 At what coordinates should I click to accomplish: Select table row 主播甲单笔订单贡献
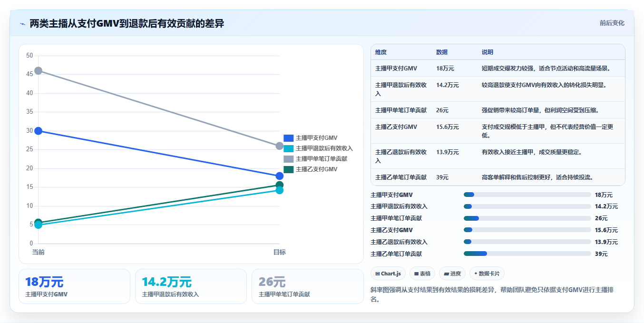point(498,110)
